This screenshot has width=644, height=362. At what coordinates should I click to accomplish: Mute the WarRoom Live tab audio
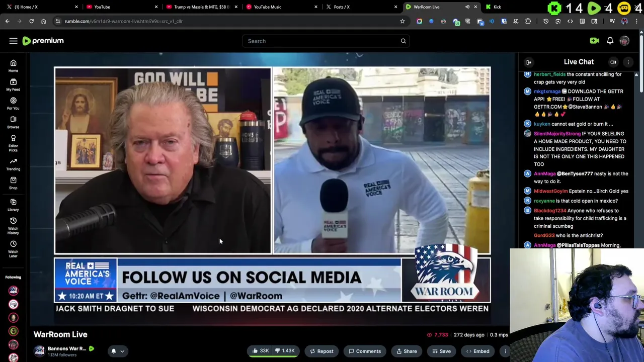(467, 7)
